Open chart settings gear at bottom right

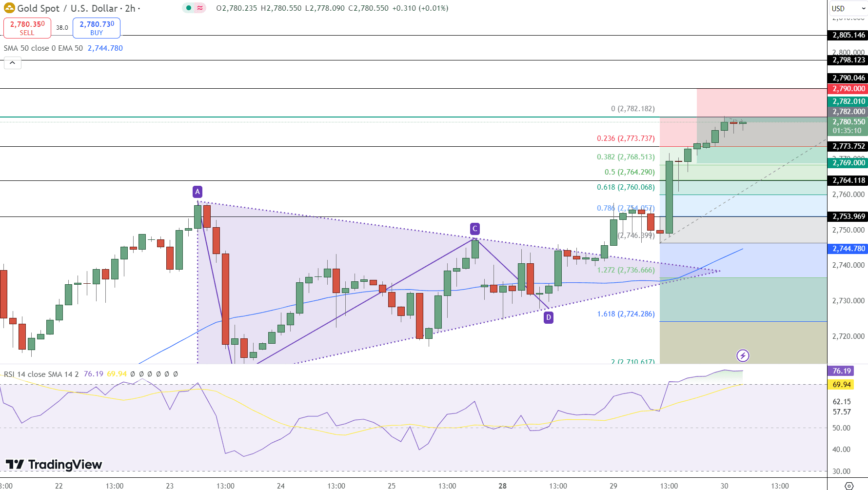click(849, 486)
